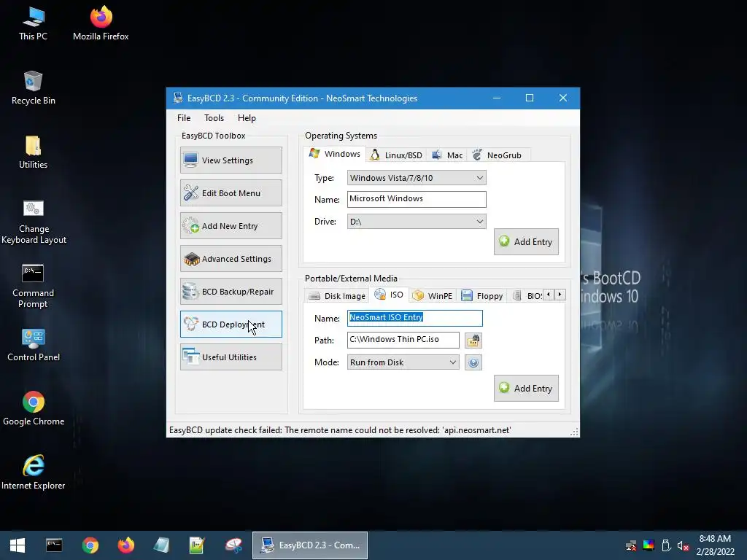Switch to the WinPE tab
Viewport: 747px width, 560px height.
point(433,296)
